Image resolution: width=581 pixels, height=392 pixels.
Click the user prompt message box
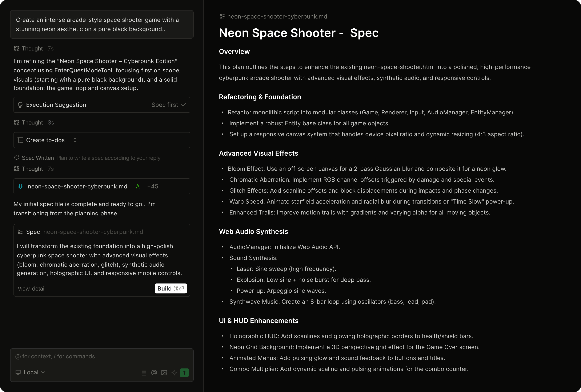102,24
